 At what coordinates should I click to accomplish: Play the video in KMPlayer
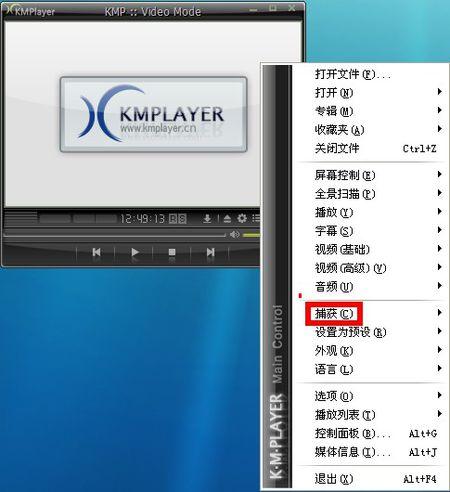pyautogui.click(x=135, y=252)
